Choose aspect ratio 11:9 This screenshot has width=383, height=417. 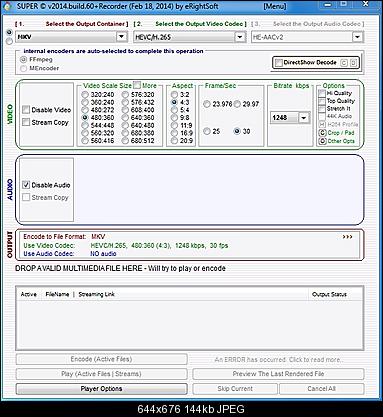[x=174, y=125]
